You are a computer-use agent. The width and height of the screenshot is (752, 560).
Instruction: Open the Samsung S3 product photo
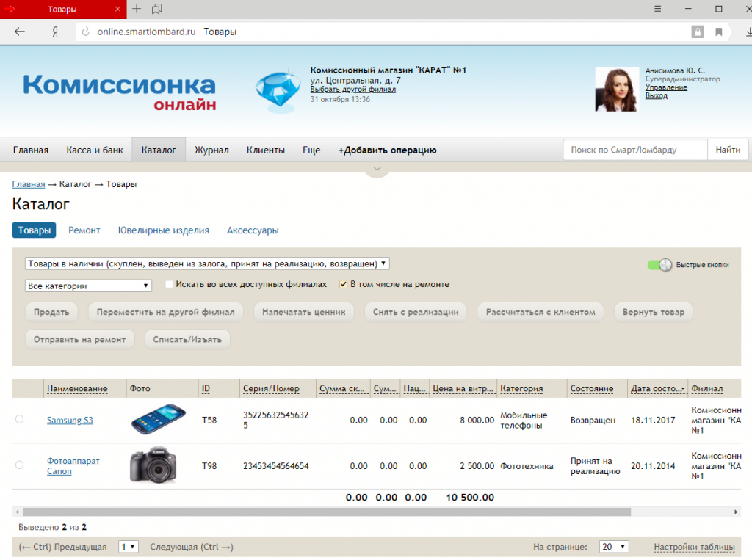(159, 419)
